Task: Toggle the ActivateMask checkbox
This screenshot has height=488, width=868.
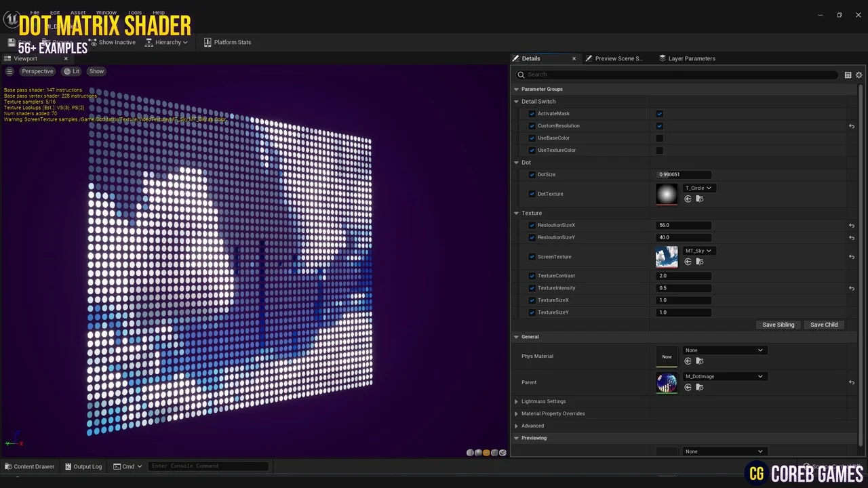Action: [x=658, y=113]
